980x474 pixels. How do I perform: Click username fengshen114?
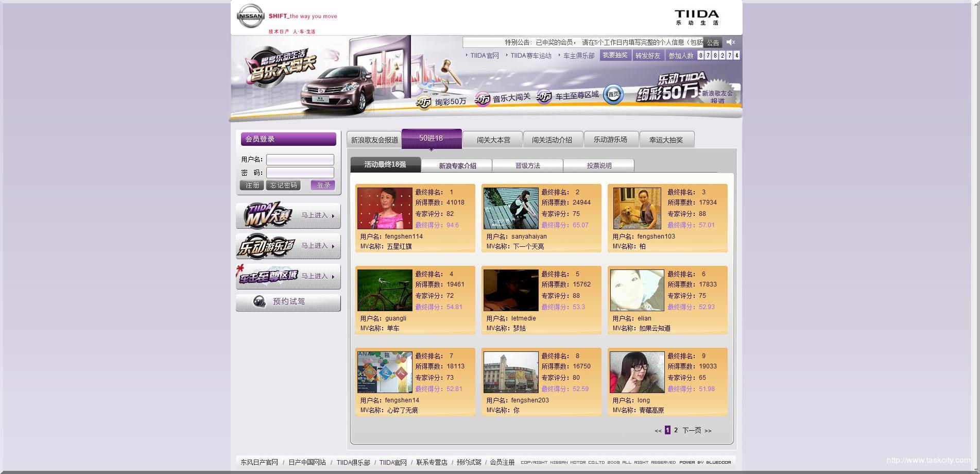point(404,236)
